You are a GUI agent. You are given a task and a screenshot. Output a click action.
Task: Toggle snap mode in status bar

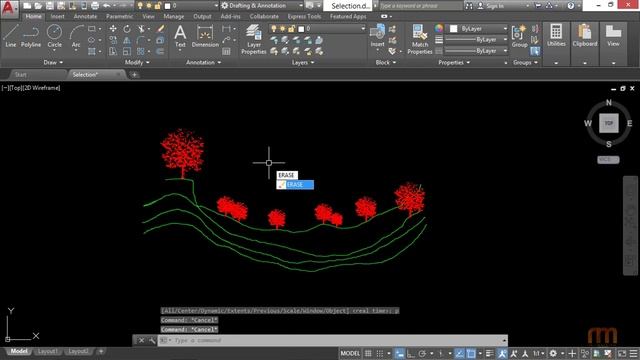pyautogui.click(x=380, y=353)
